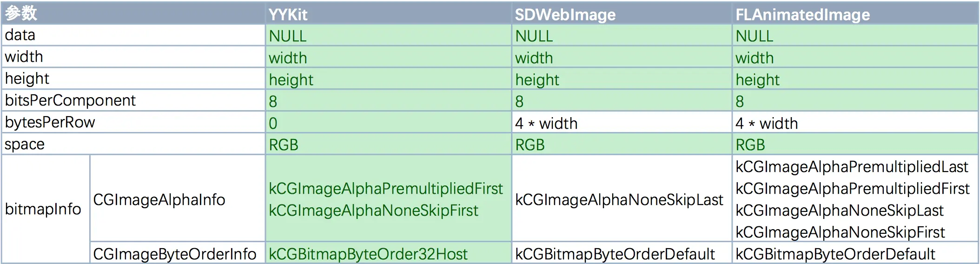Select the CGImageAlphaInfo cell
The width and height of the screenshot is (980, 264).
178,199
